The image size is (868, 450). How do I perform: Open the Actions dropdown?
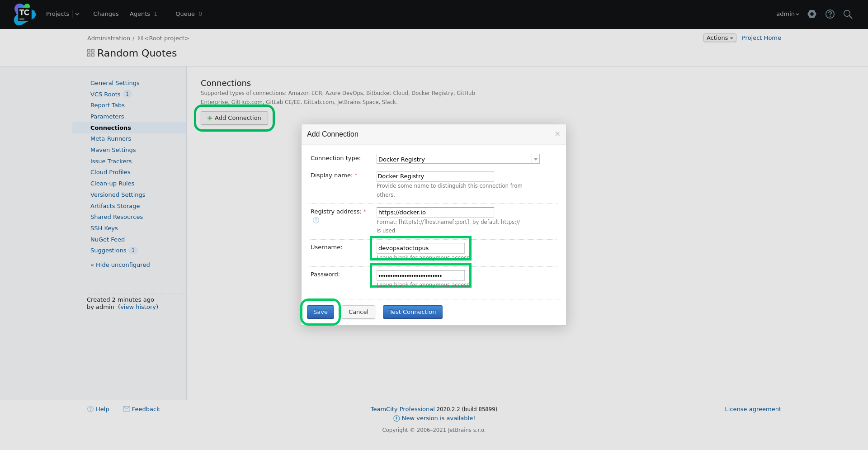coord(720,38)
